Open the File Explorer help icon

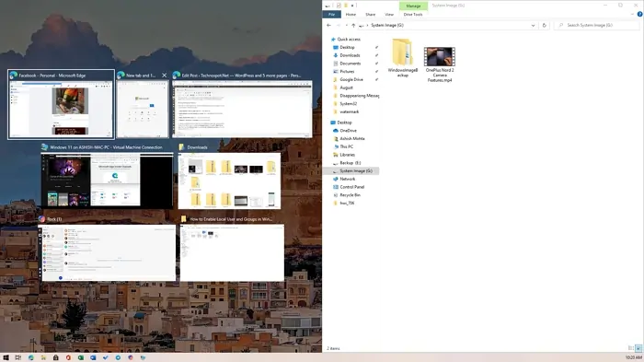(x=639, y=14)
